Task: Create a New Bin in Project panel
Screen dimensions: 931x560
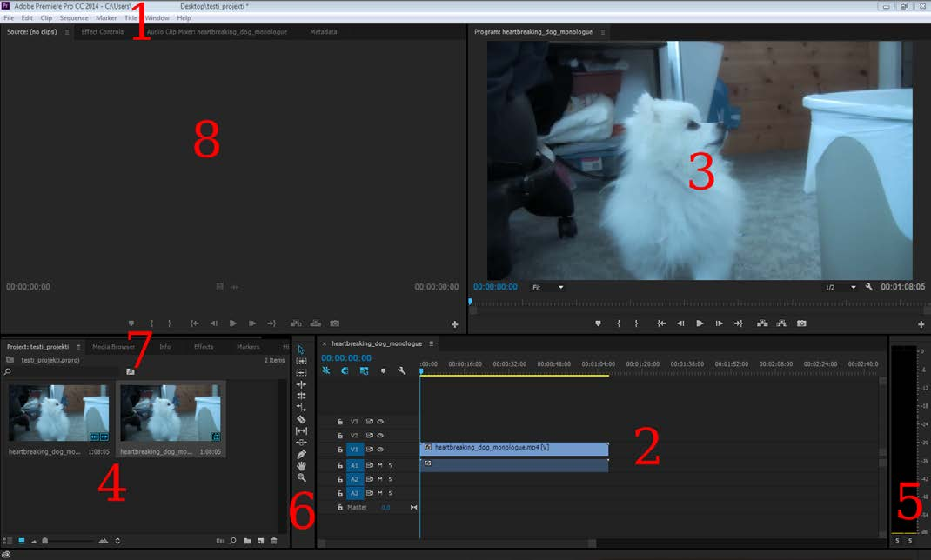Action: (247, 541)
